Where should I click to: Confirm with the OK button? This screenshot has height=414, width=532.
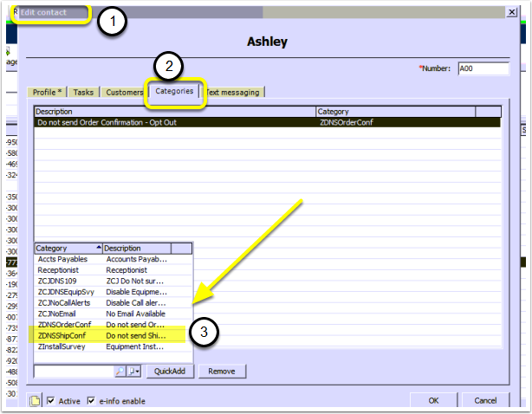coord(433,400)
